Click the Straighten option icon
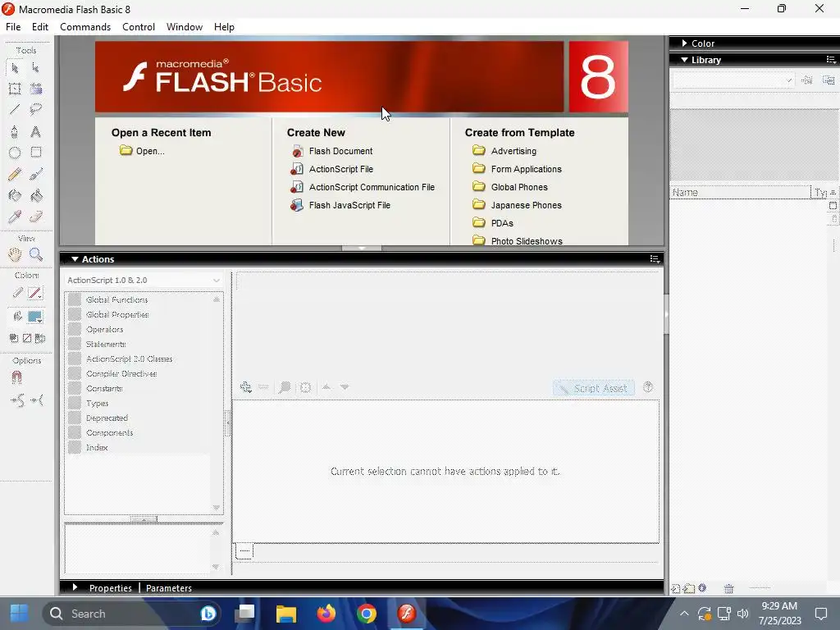This screenshot has width=840, height=630. coord(37,400)
